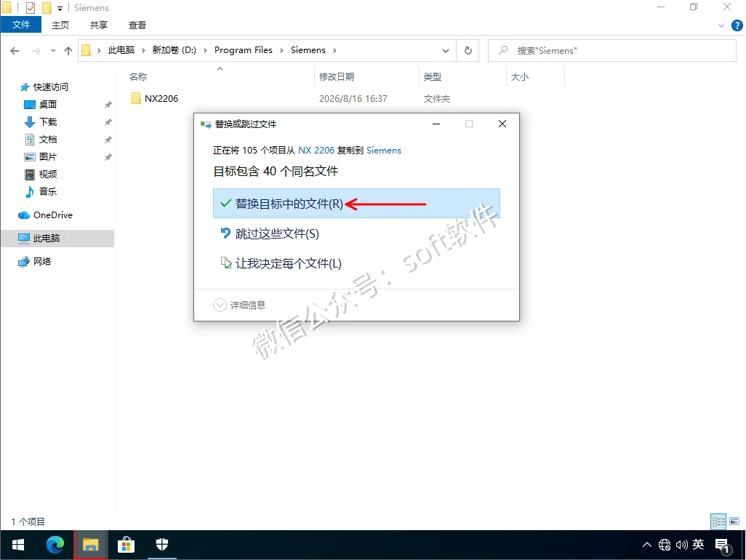Open the address bar history dropdown
The image size is (746, 560).
tap(445, 50)
